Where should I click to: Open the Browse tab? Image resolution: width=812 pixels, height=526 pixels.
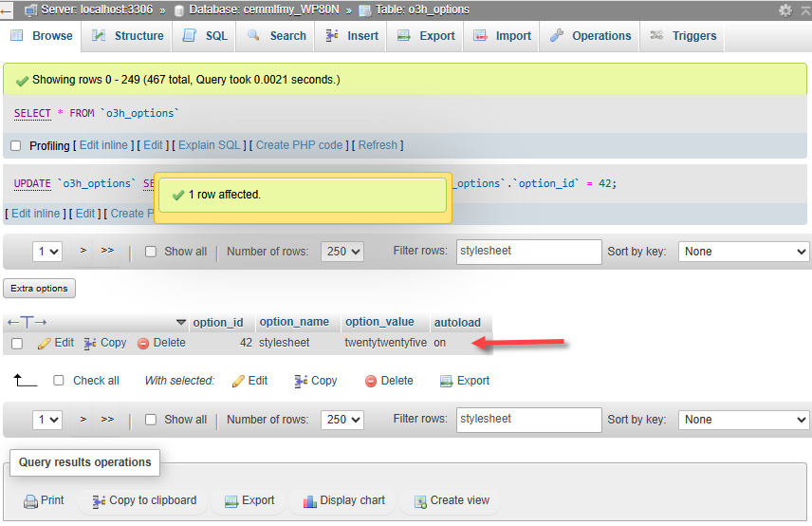click(42, 36)
